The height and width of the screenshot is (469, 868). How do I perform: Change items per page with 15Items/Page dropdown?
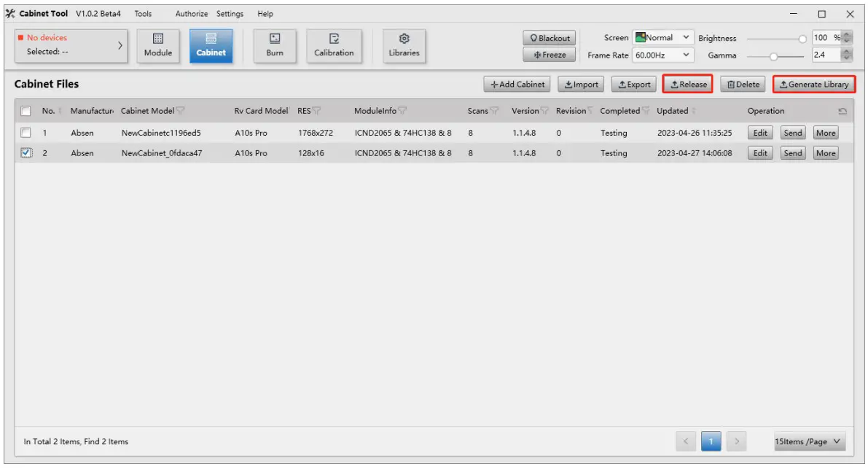click(x=811, y=441)
